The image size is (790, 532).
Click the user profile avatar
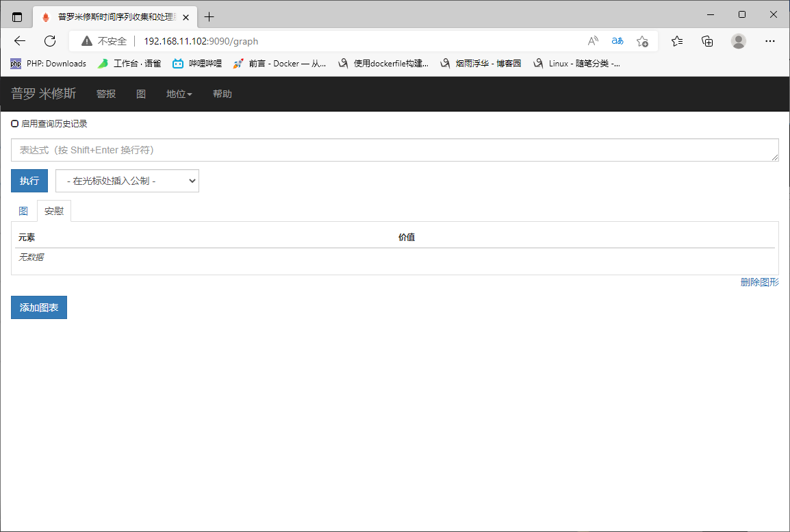click(739, 41)
